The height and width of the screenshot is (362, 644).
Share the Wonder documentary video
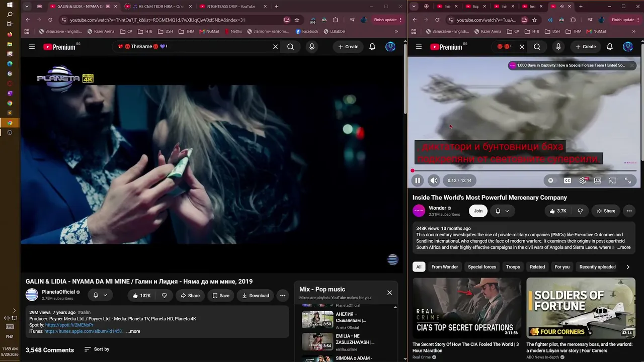[606, 211]
